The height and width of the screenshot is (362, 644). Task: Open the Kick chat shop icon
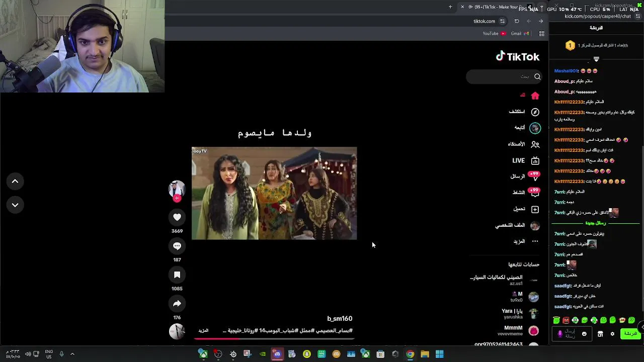(x=600, y=334)
